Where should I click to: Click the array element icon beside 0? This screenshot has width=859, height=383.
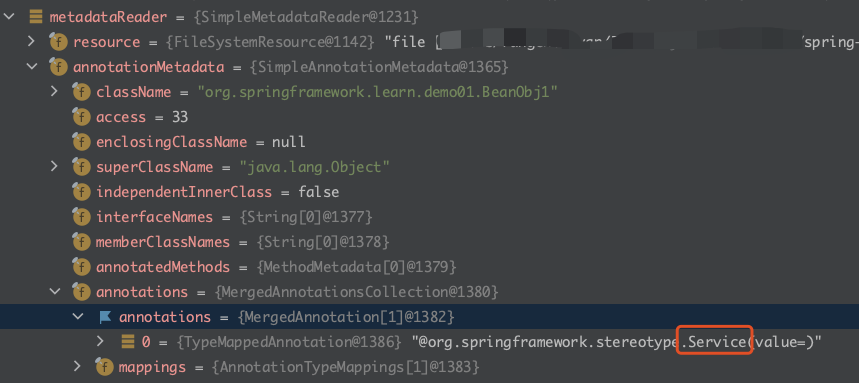click(x=128, y=342)
